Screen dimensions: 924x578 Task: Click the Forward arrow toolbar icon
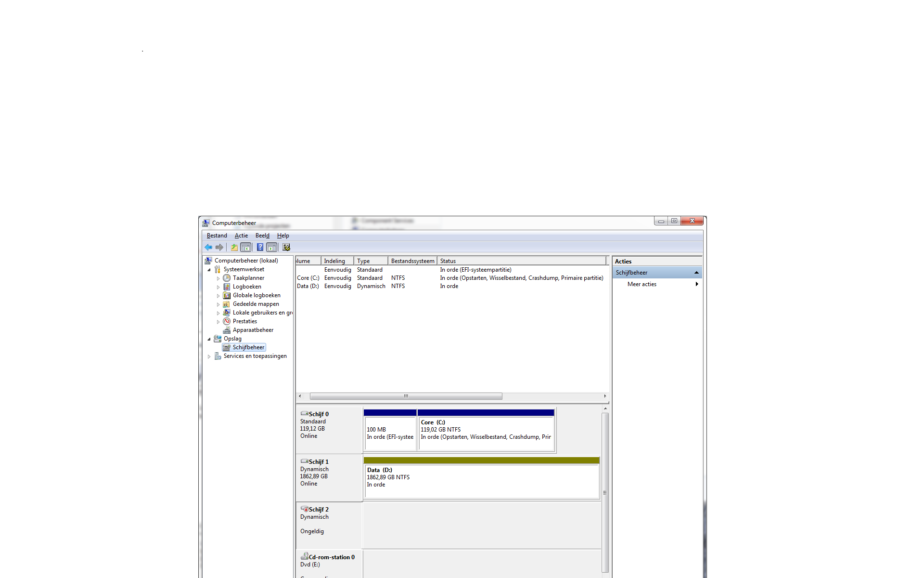tap(219, 247)
